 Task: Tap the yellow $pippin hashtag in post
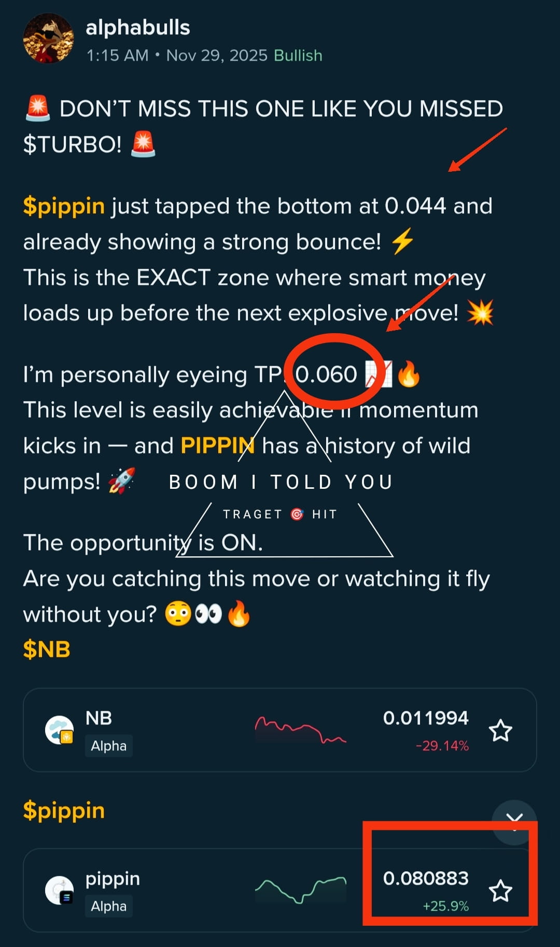coord(64,206)
